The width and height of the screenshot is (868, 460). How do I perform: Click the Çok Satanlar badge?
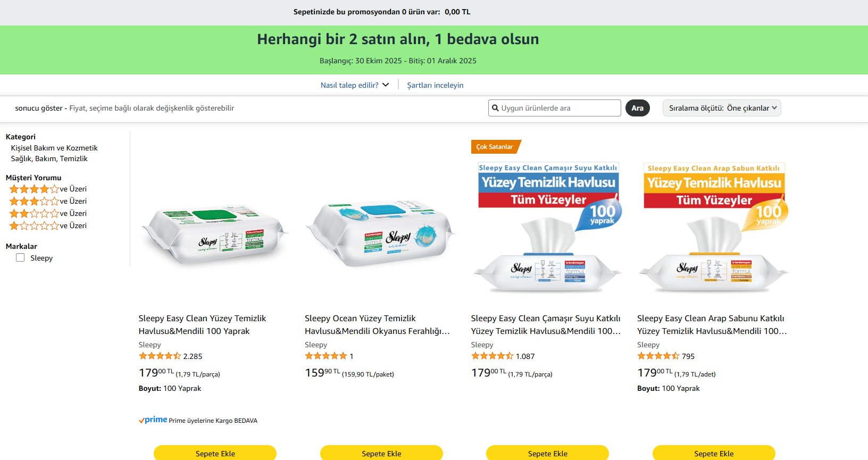click(x=495, y=147)
